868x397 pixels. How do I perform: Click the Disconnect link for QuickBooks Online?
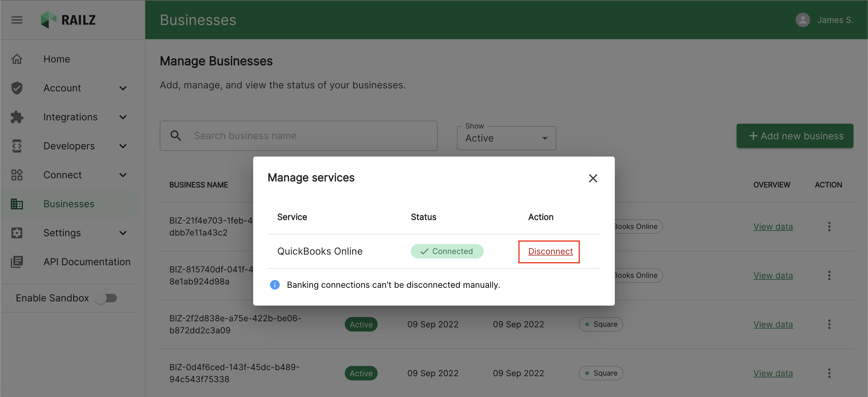tap(550, 251)
